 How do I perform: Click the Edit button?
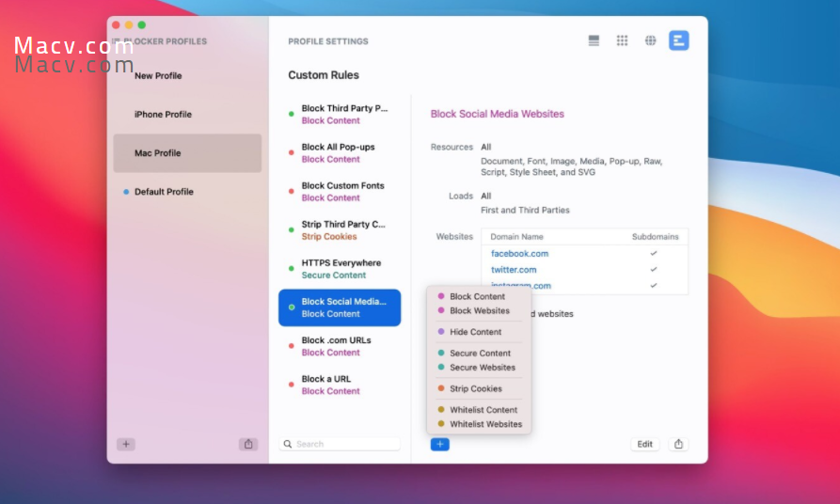pyautogui.click(x=645, y=444)
